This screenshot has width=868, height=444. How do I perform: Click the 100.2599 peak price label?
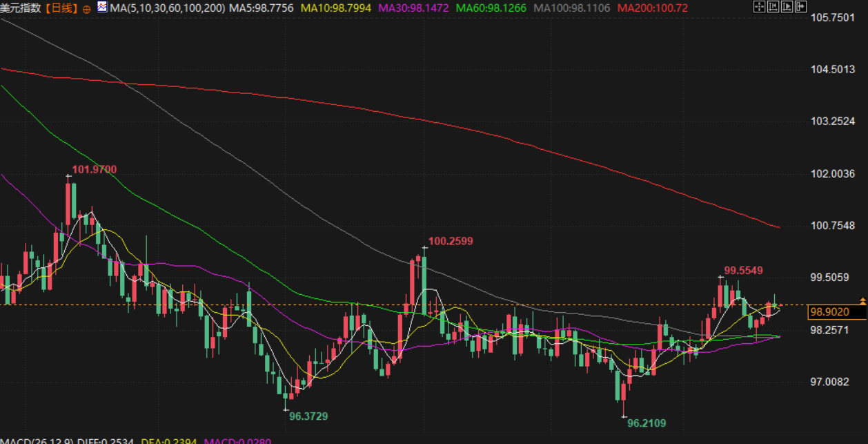(x=451, y=241)
